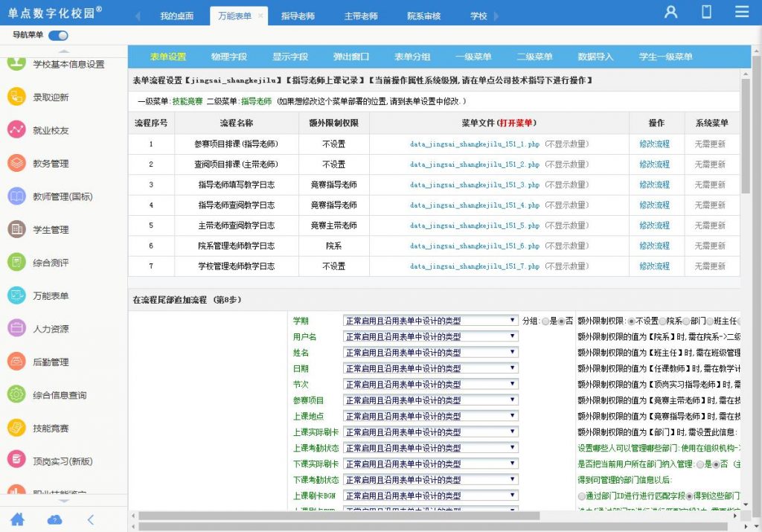Select 额外限制权限 部门 radio
762x532 pixels.
pos(686,321)
